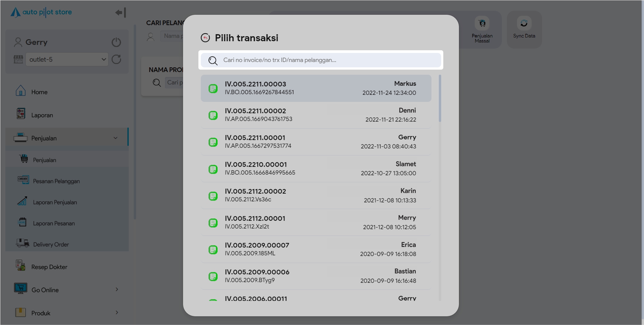
Task: Collapse the Penjualan menu chevron
Action: tap(115, 138)
